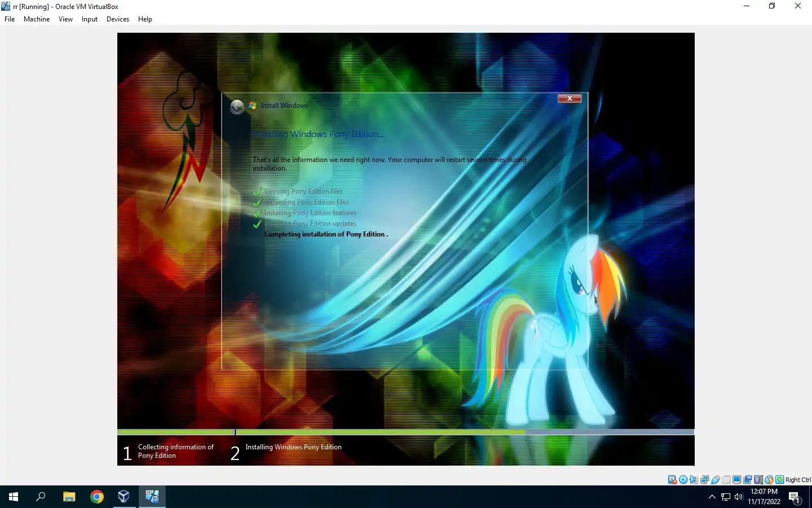Click the round back arrow in Install Windows
Screen dimensions: 812x508
point(237,106)
